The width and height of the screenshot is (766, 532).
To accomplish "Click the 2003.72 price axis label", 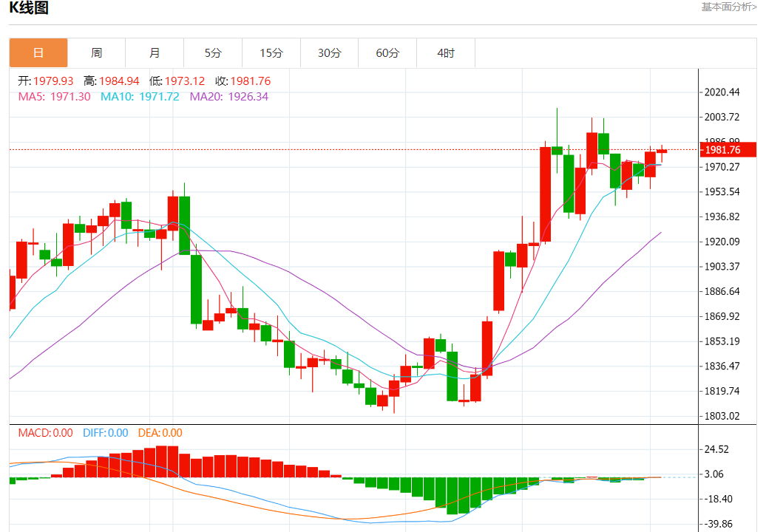I will click(x=722, y=117).
